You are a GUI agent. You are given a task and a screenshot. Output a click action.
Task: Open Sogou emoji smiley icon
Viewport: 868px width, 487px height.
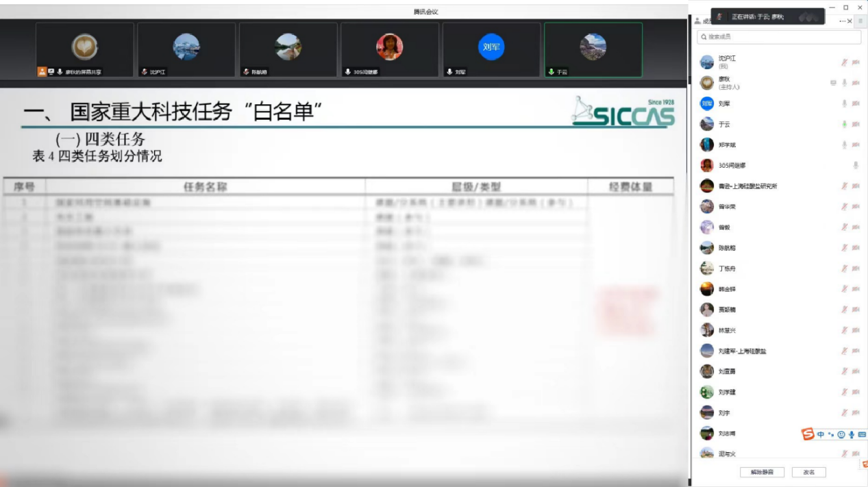[841, 434]
